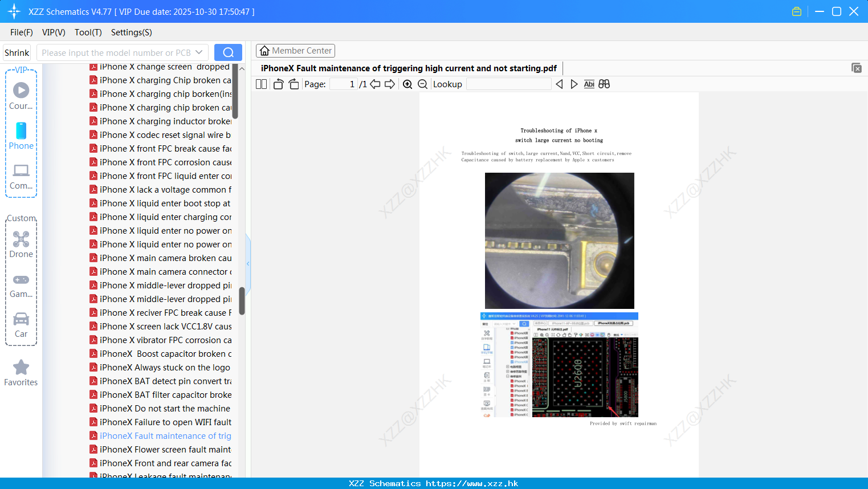Open 'iPhone X charging Chip broken' file
The image size is (868, 489).
161,80
